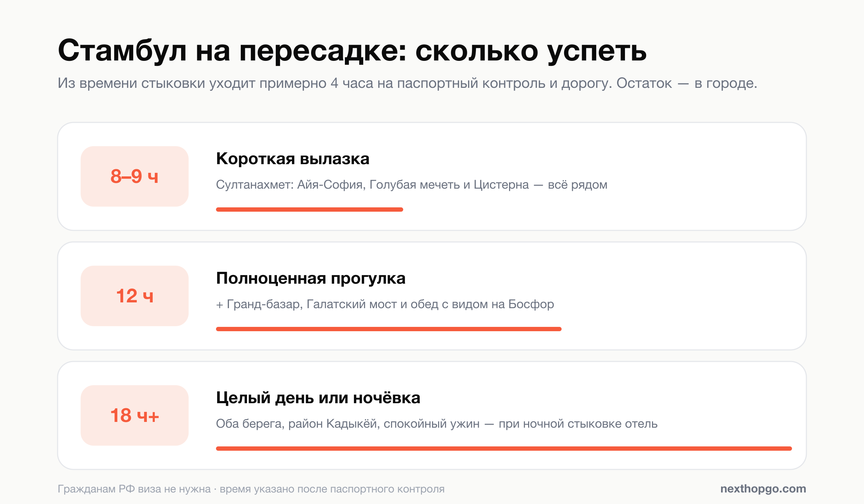Click the 'Короткая вылазка' heading
This screenshot has height=504, width=864.
click(293, 159)
